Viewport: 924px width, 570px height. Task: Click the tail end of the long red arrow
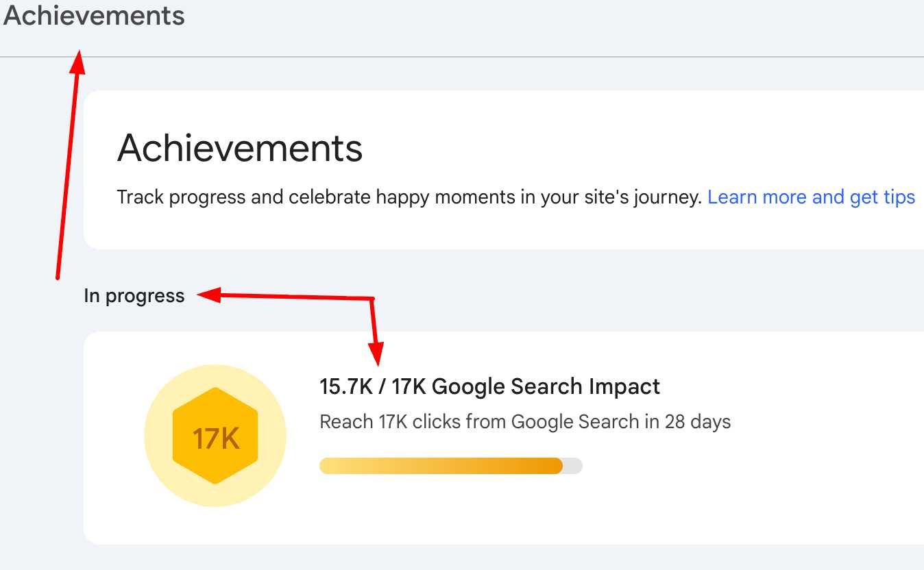point(57,277)
